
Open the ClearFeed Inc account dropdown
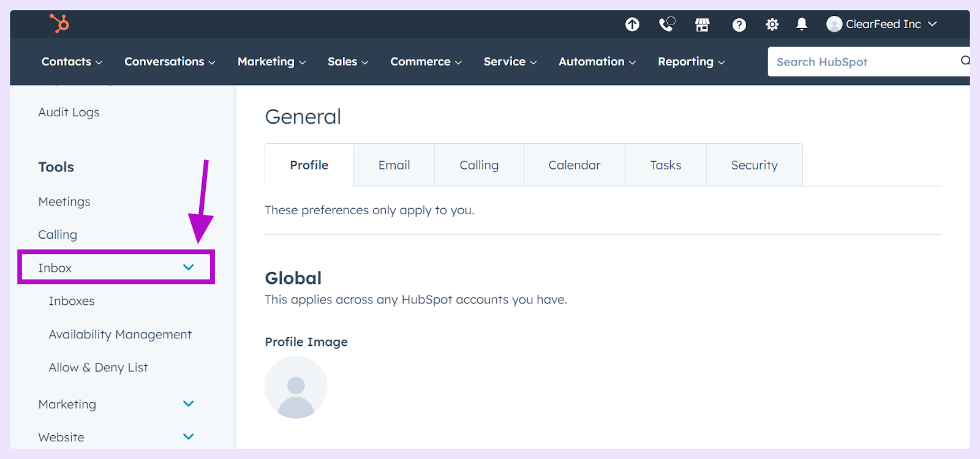click(882, 24)
